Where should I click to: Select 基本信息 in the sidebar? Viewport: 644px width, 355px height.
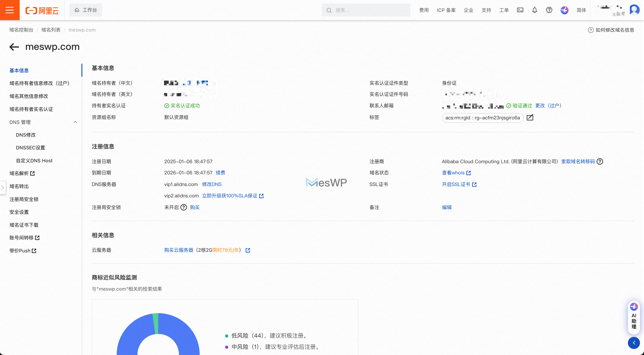(19, 70)
